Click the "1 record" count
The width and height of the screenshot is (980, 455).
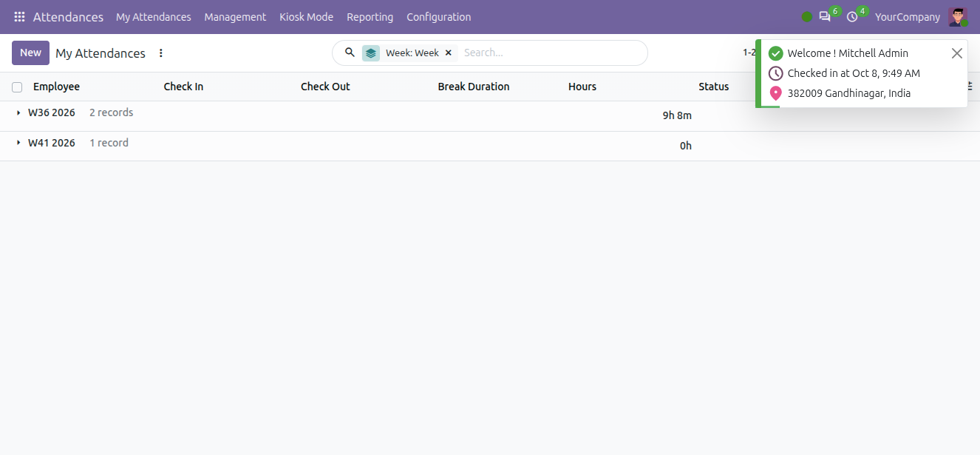[x=109, y=143]
